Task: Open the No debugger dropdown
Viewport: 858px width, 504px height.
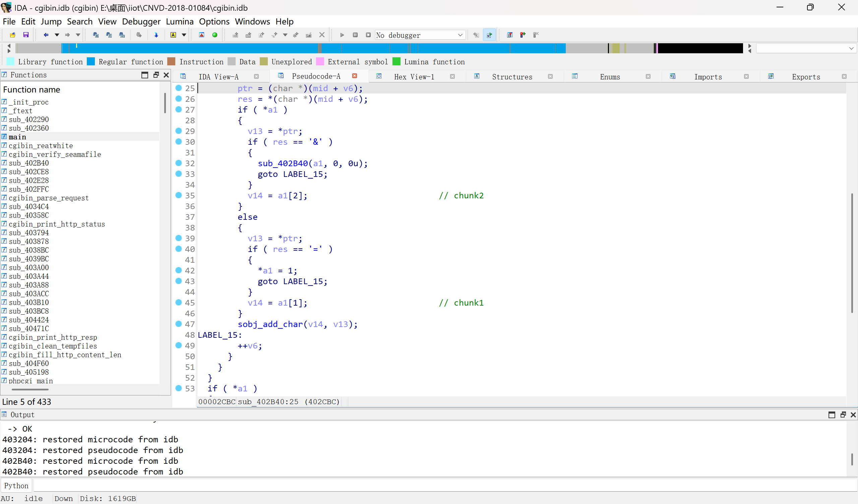Action: [420, 35]
